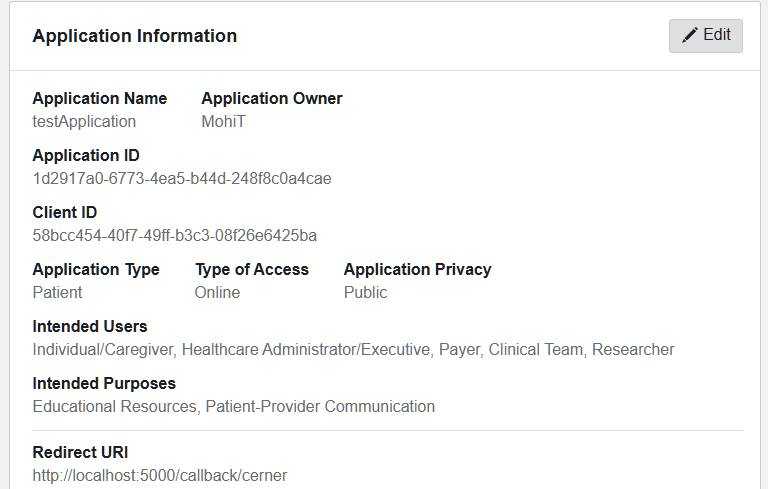
Task: Click the Educational Resources purposes text
Action: tap(234, 407)
